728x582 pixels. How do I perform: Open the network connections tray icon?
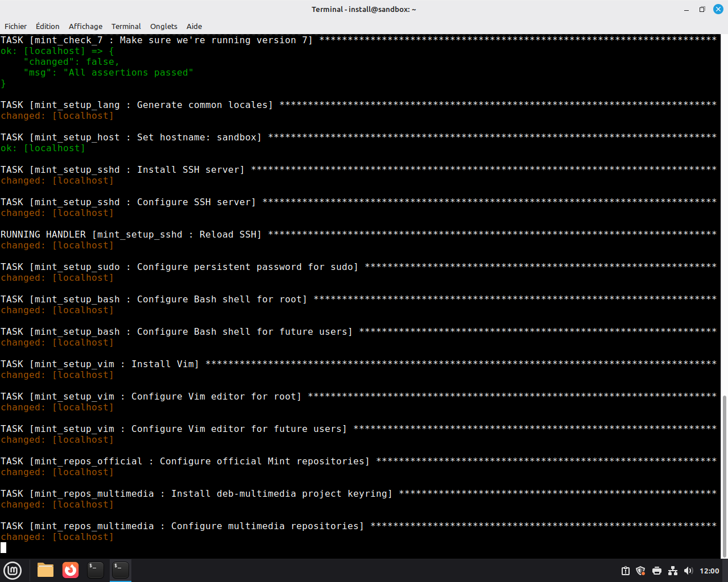pos(672,571)
